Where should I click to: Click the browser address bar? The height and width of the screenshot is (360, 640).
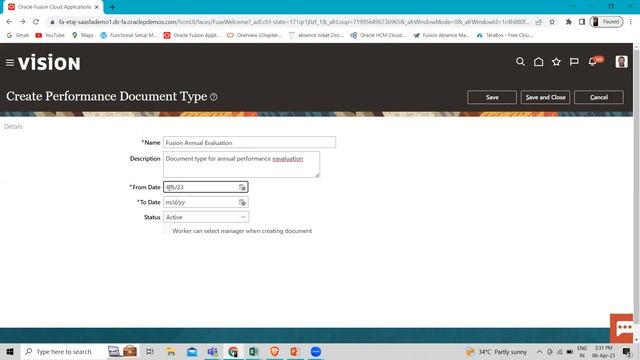294,22
